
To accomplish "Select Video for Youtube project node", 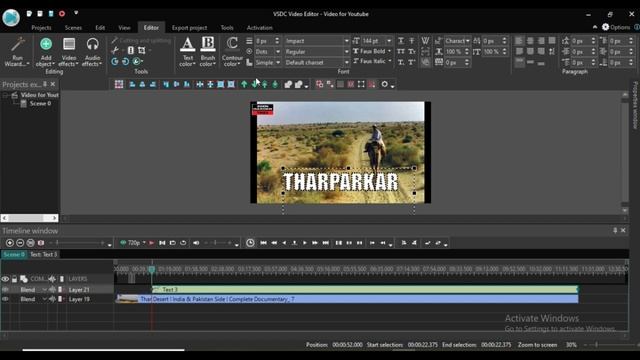I will coord(39,95).
